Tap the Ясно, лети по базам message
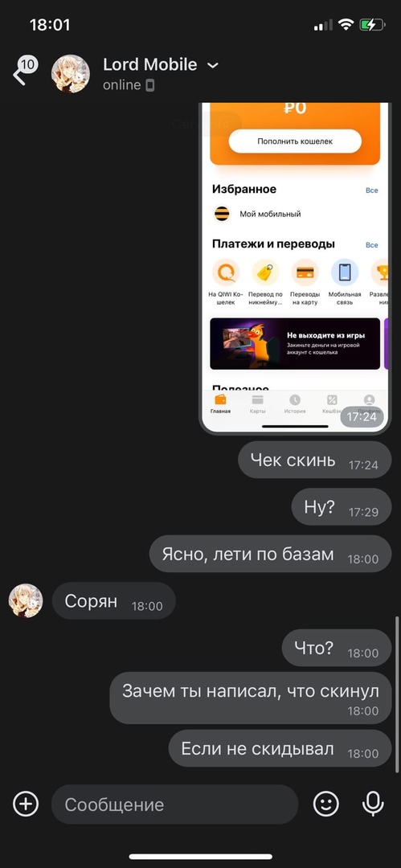401x868 pixels. click(x=270, y=554)
